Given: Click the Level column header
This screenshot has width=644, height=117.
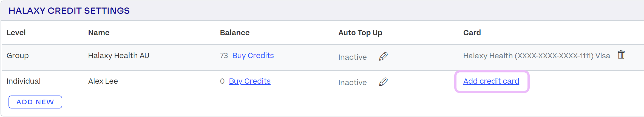Looking at the screenshot, I should [16, 33].
